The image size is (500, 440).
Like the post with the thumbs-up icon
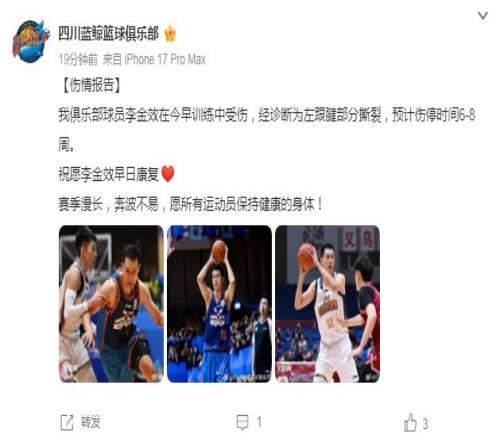click(x=410, y=423)
